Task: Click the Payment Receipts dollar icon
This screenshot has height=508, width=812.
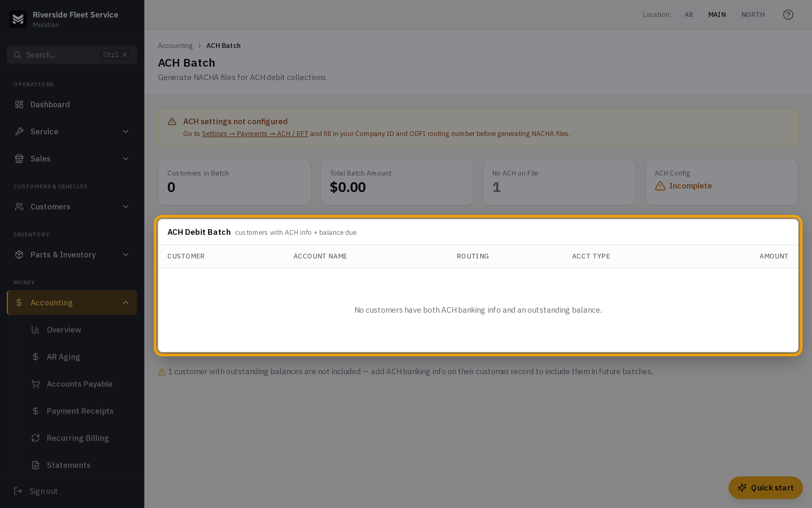Action: pyautogui.click(x=36, y=411)
